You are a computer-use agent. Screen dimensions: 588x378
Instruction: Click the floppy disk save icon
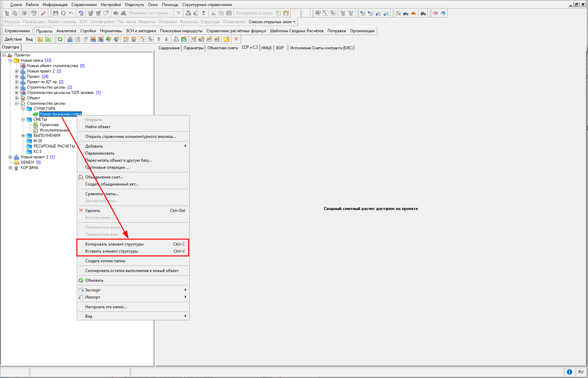point(56,13)
